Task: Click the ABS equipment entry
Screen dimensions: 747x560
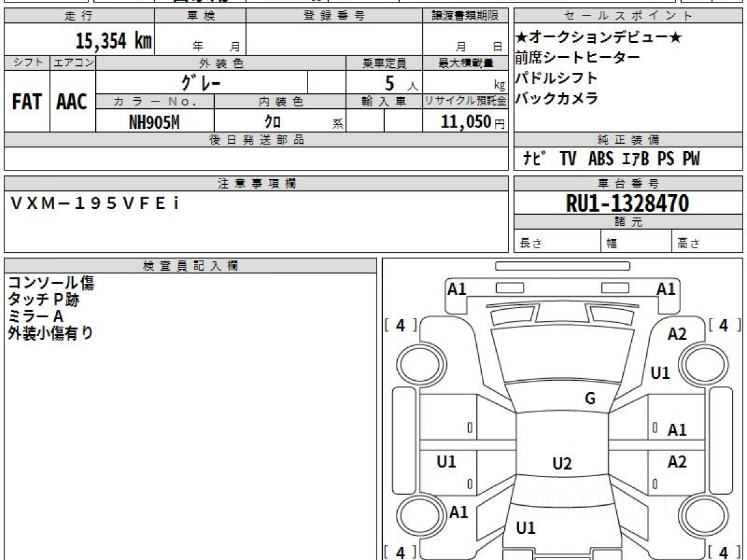Action: pyautogui.click(x=601, y=159)
